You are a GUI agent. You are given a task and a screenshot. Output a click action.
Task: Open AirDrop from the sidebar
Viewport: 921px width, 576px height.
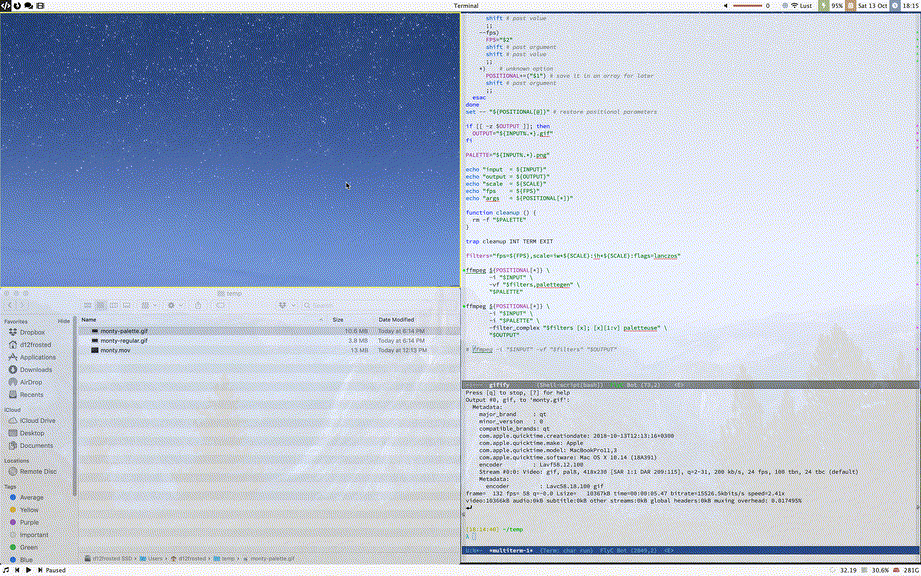(x=32, y=382)
